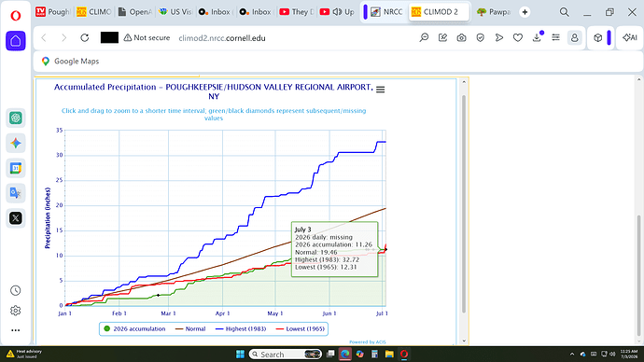Search tabs with magnifier icon
Image resolution: width=644 pixels, height=362 pixels.
pyautogui.click(x=565, y=12)
